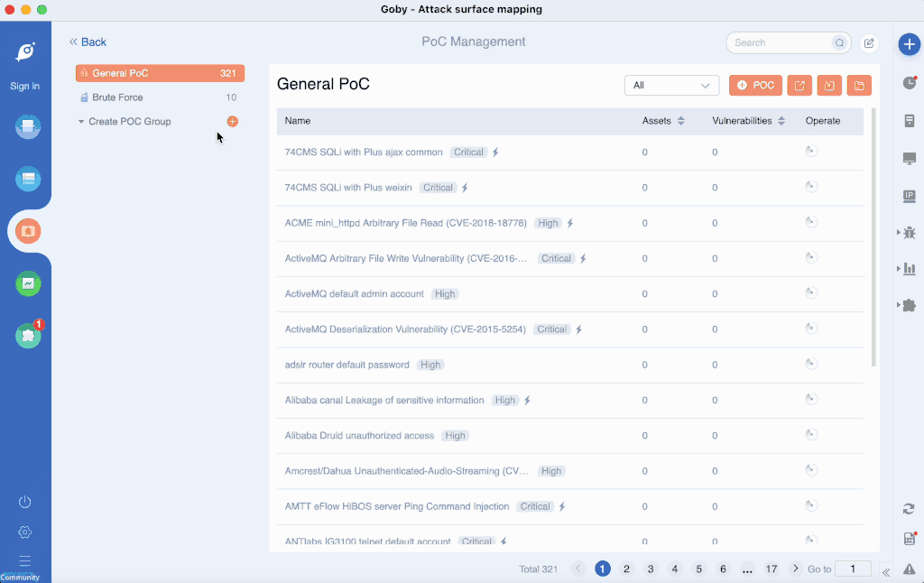
Task: Open the document icon in right panel
Action: point(910,121)
